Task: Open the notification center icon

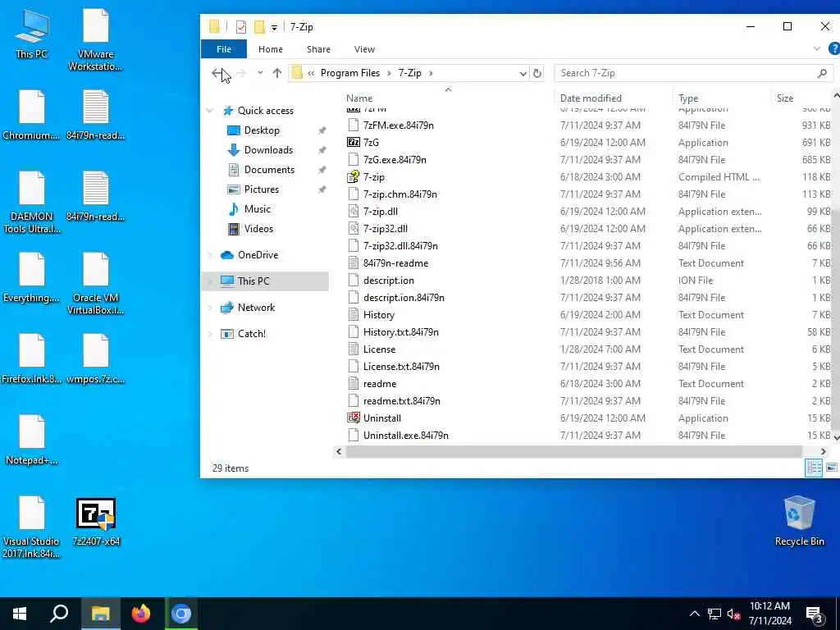Action: (x=815, y=614)
